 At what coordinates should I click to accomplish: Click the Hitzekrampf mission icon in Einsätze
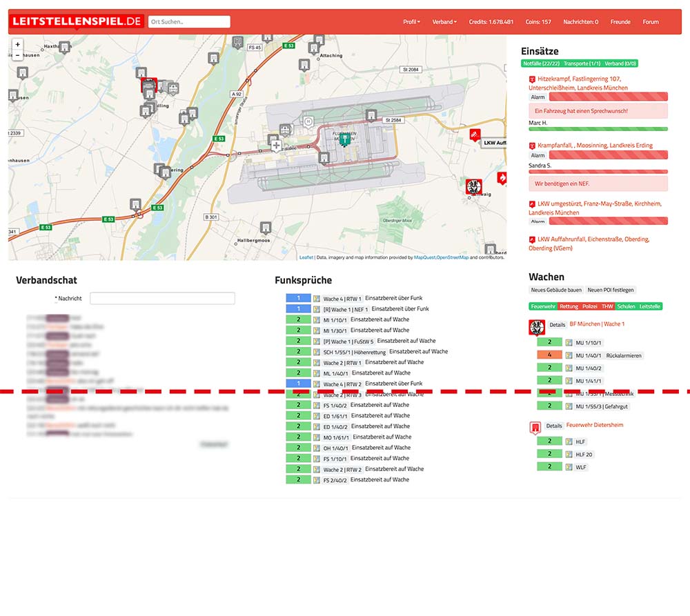[x=532, y=79]
